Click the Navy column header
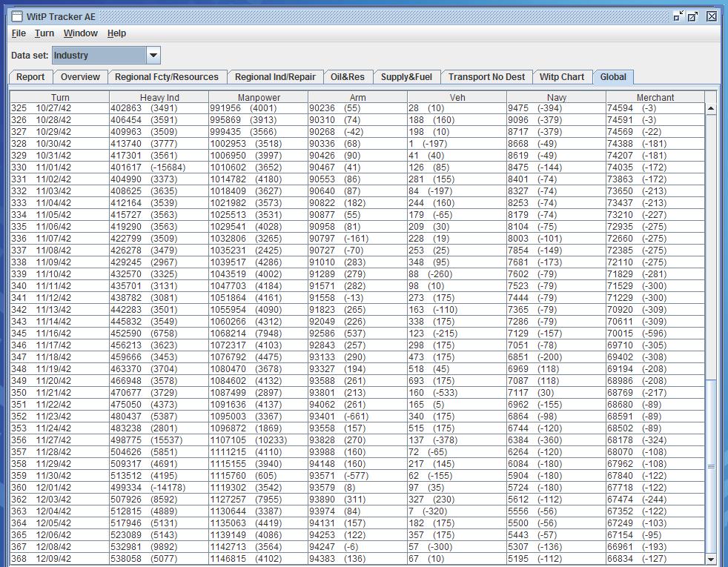This screenshot has height=567, width=728. (557, 97)
